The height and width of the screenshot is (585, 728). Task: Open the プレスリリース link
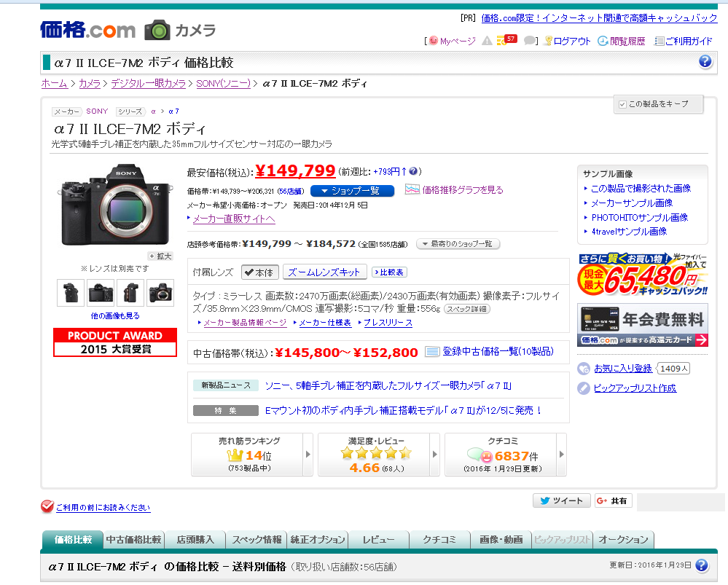(x=388, y=323)
